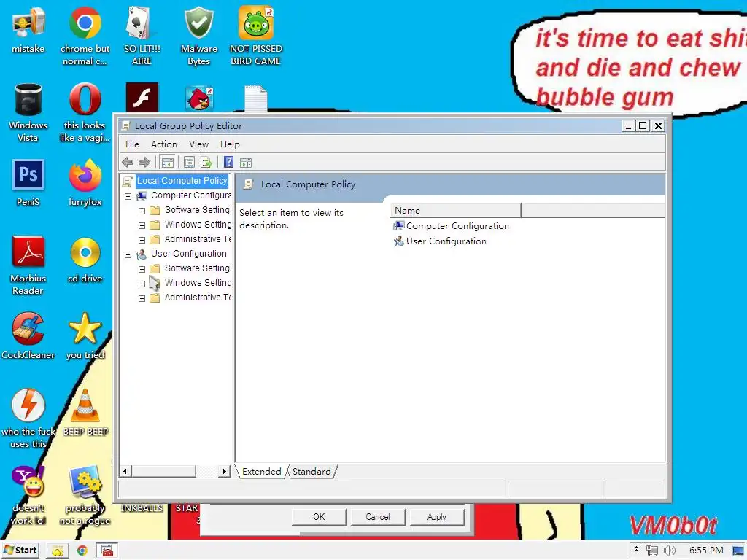Open the View menu
Screen dimensions: 747x560
(198, 144)
